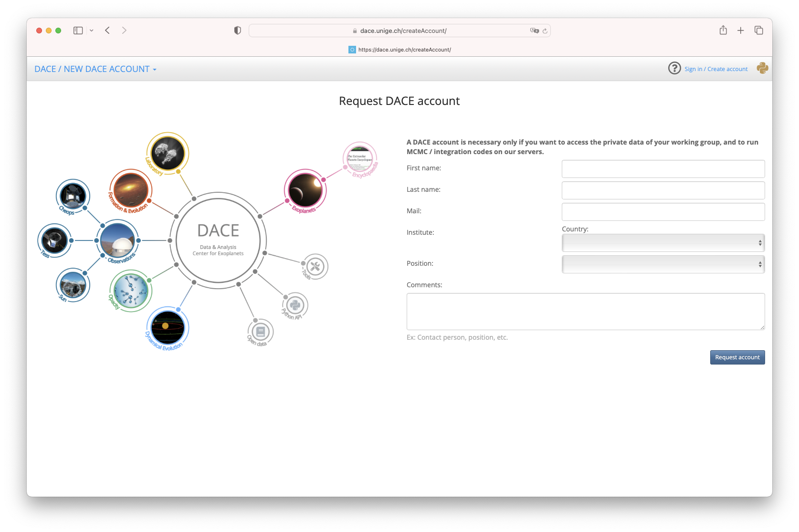
Task: Open the Encyclopaedia icon
Action: pyautogui.click(x=360, y=159)
